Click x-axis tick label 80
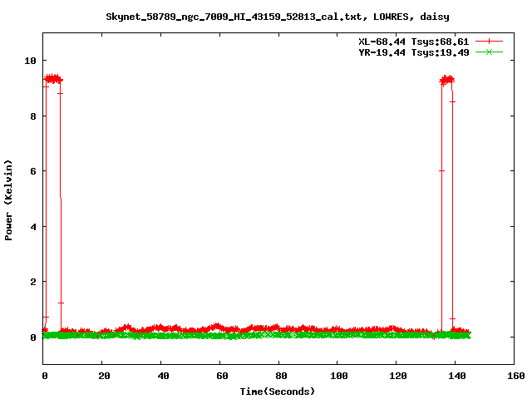The width and height of the screenshot is (532, 399). tap(281, 376)
